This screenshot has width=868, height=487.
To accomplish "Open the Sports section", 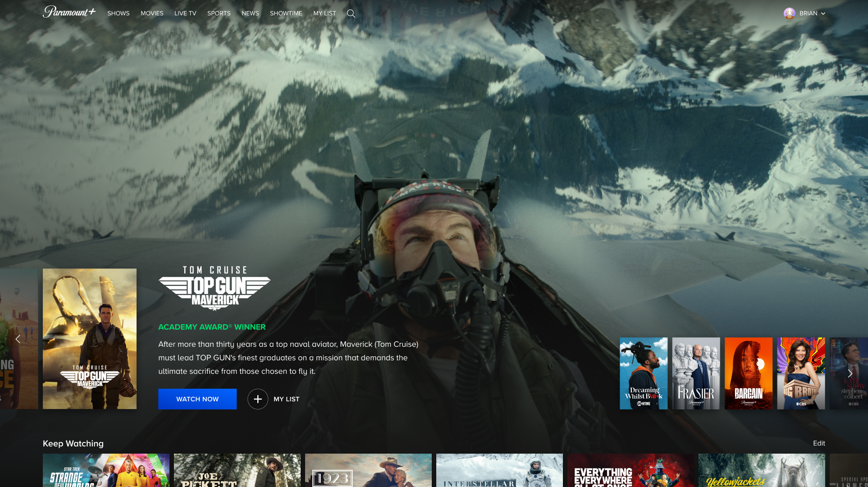I will [x=219, y=14].
